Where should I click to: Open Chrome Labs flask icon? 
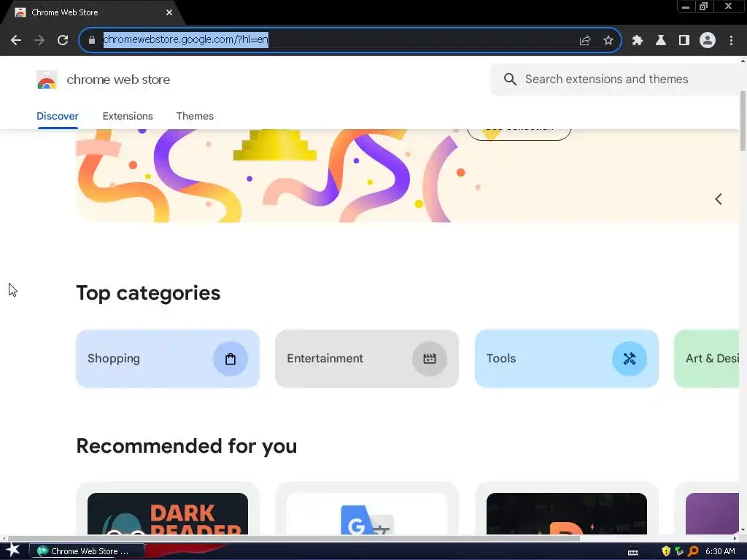tap(661, 40)
